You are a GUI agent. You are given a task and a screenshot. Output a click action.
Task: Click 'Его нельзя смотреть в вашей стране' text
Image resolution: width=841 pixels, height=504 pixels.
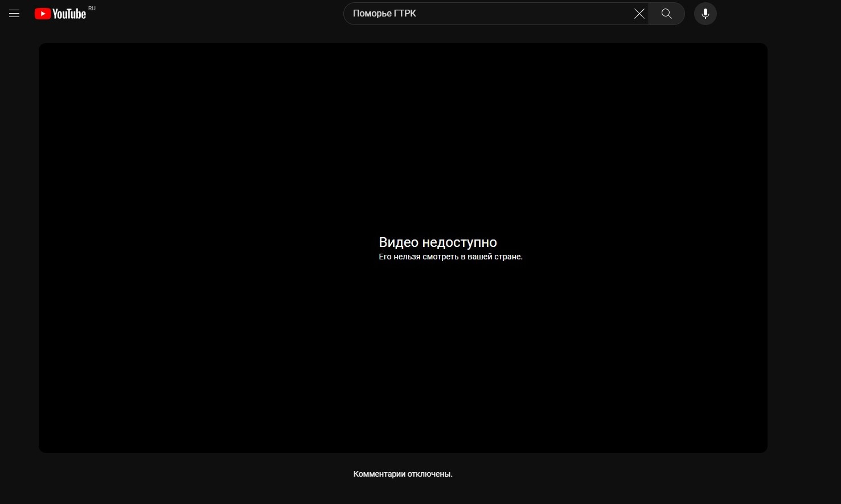coord(450,257)
